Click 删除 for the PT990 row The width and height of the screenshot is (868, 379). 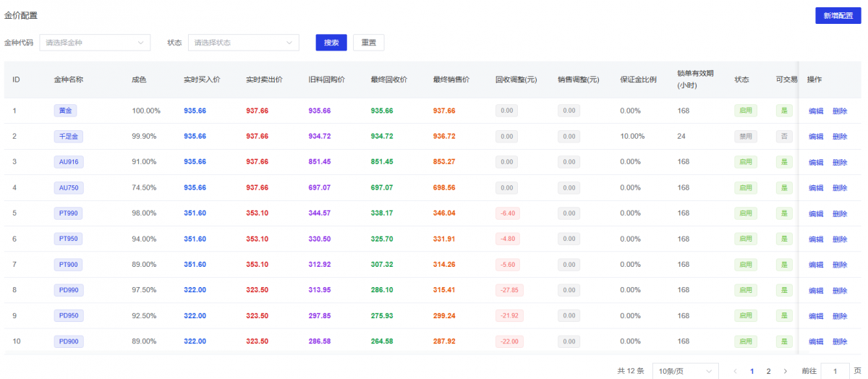(x=840, y=214)
